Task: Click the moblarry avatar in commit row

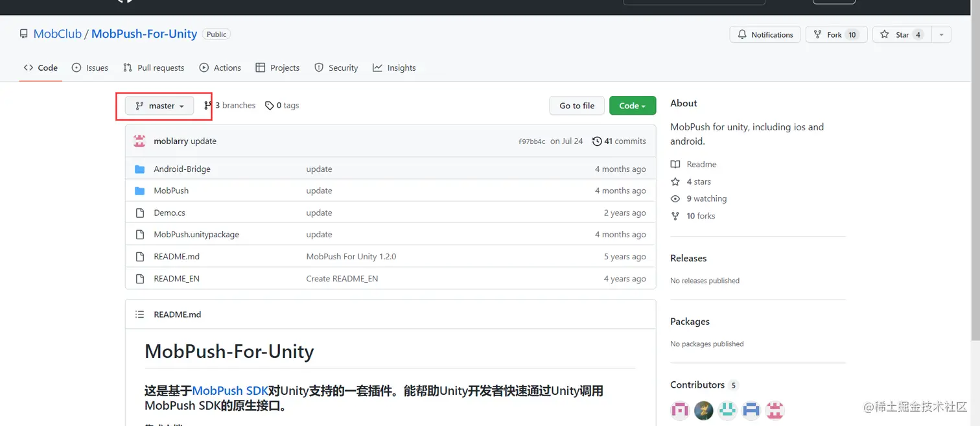Action: [139, 141]
